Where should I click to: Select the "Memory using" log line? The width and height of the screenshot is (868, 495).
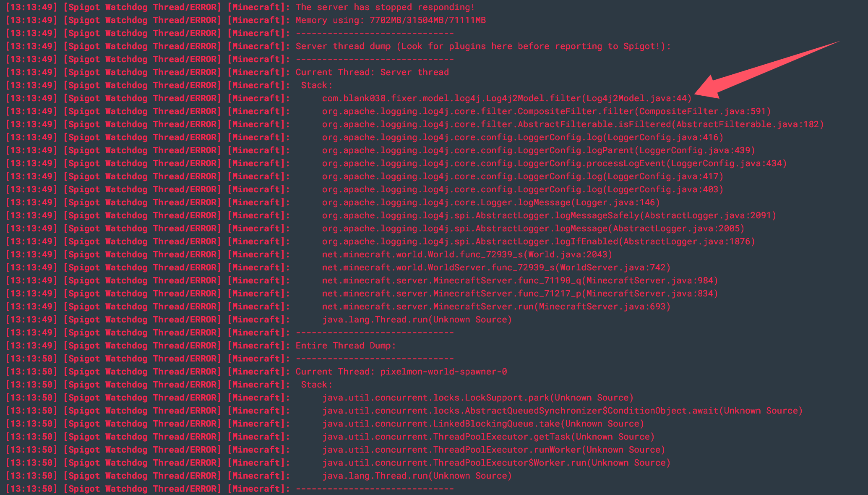(391, 20)
